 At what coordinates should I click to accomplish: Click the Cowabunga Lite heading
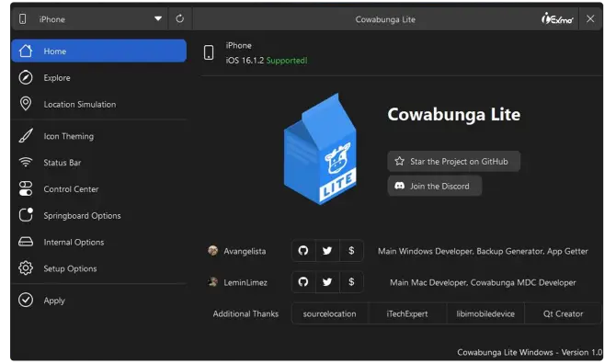coord(454,114)
